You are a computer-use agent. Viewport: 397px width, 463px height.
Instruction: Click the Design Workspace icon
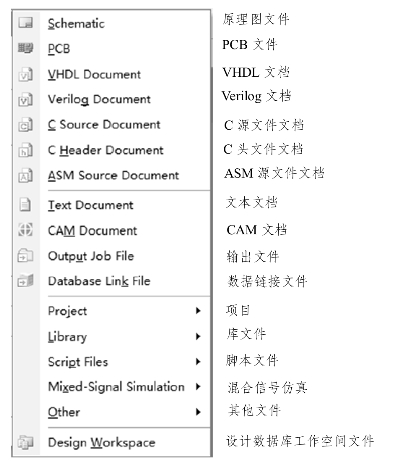point(26,442)
